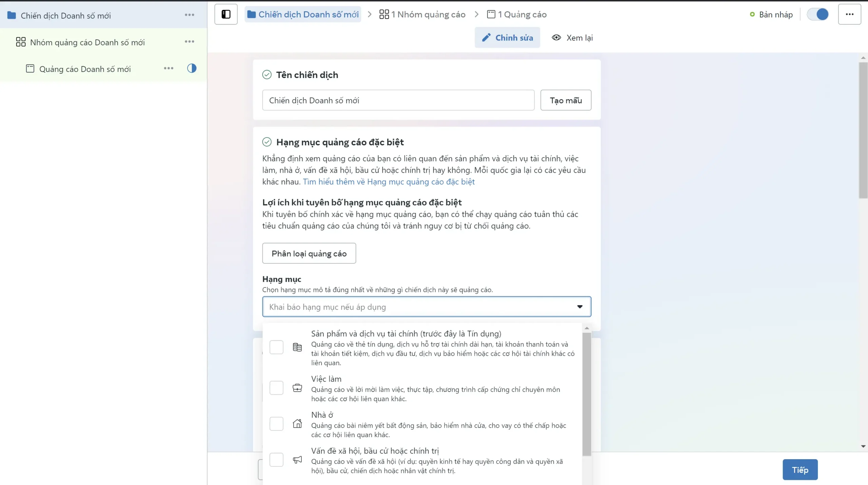Check the Việc làm category box
The width and height of the screenshot is (868, 485).
pos(276,388)
